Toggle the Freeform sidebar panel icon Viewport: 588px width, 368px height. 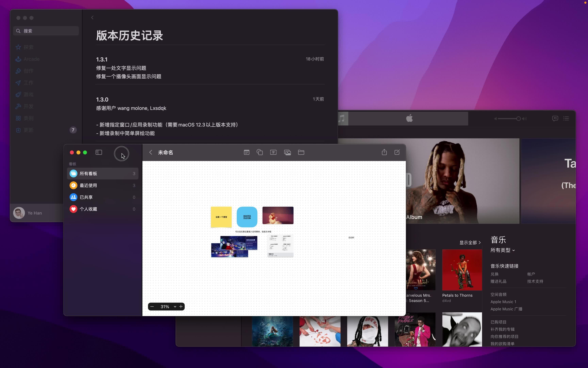pos(99,152)
